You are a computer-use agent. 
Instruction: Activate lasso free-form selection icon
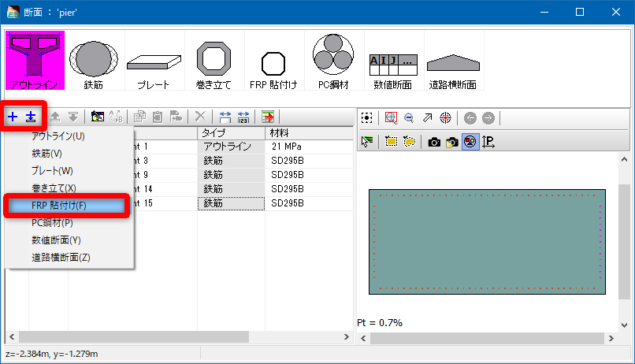pos(410,142)
